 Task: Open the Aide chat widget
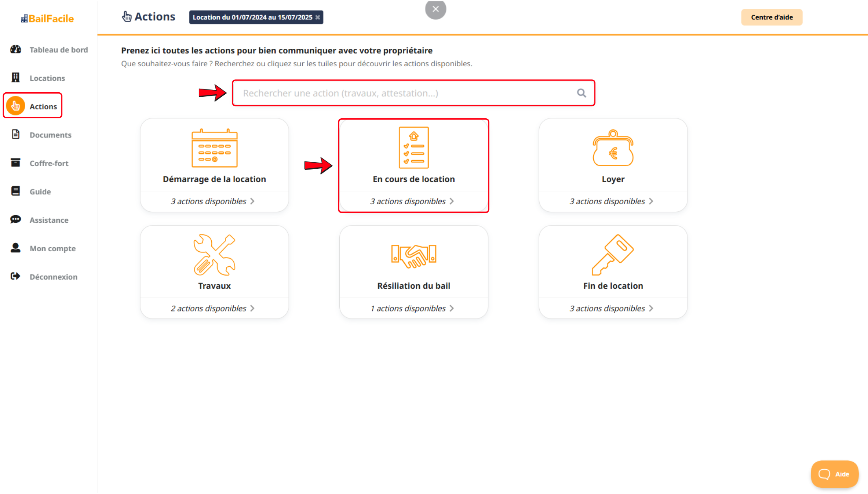(834, 474)
